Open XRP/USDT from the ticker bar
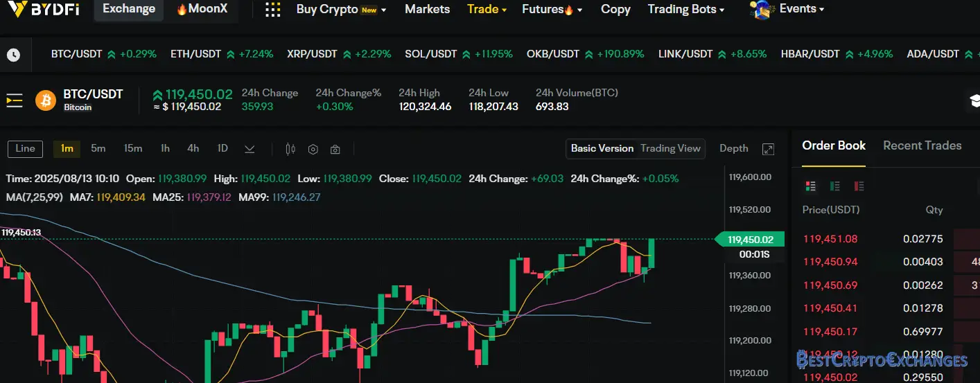The image size is (980, 383). pyautogui.click(x=339, y=54)
